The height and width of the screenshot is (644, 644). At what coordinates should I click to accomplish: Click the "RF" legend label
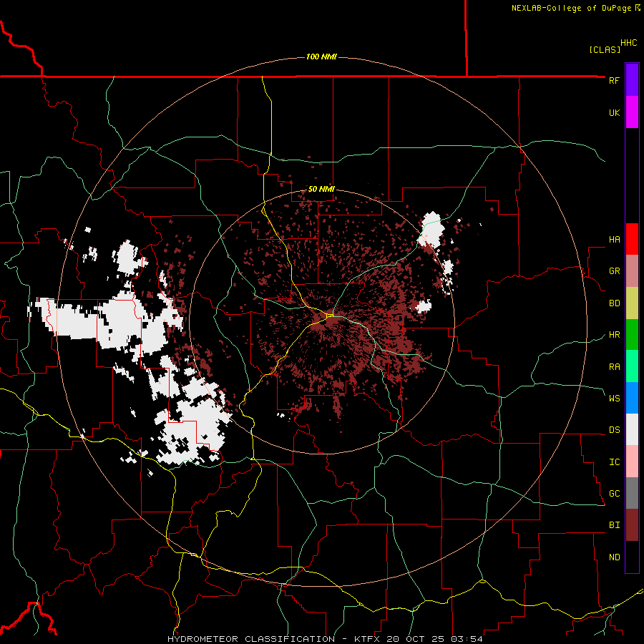click(x=614, y=80)
